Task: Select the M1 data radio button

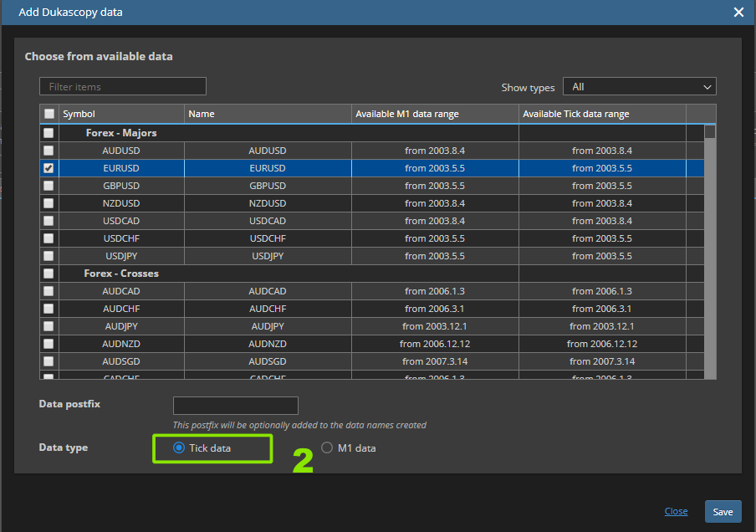Action: 327,448
